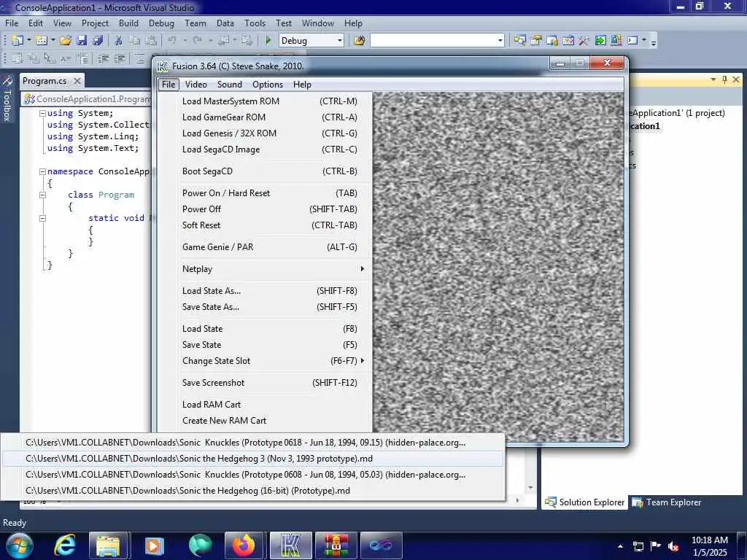Click Cut scissors icon
Screen dimensions: 747x560
[119, 41]
